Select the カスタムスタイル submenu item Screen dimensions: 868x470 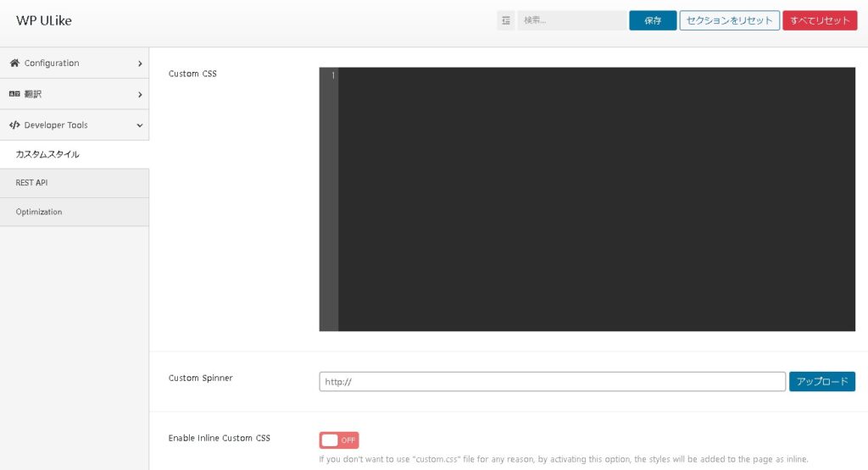(x=47, y=154)
